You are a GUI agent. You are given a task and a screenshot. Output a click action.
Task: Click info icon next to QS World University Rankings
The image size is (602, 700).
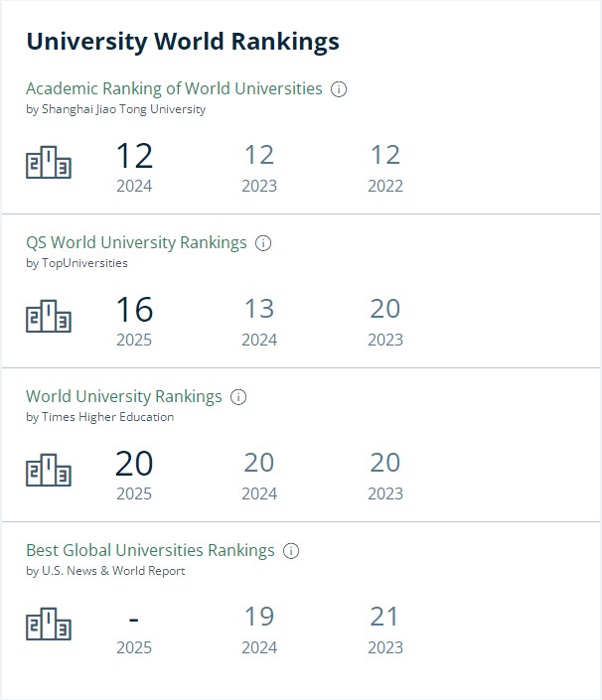tap(263, 243)
